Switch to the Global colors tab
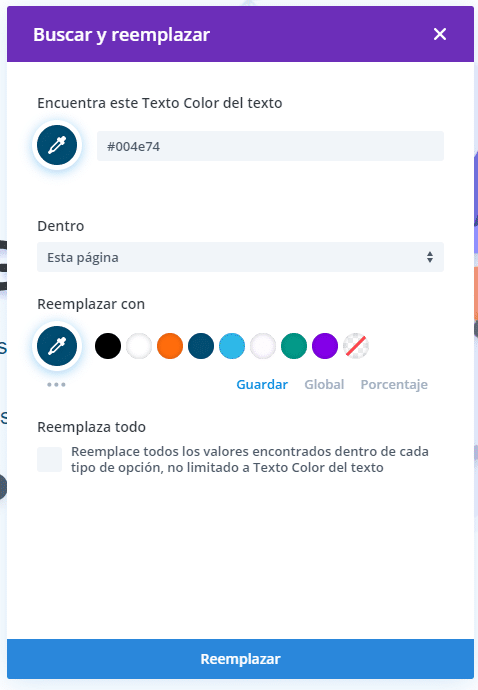Viewport: 478px width, 690px height. click(324, 385)
